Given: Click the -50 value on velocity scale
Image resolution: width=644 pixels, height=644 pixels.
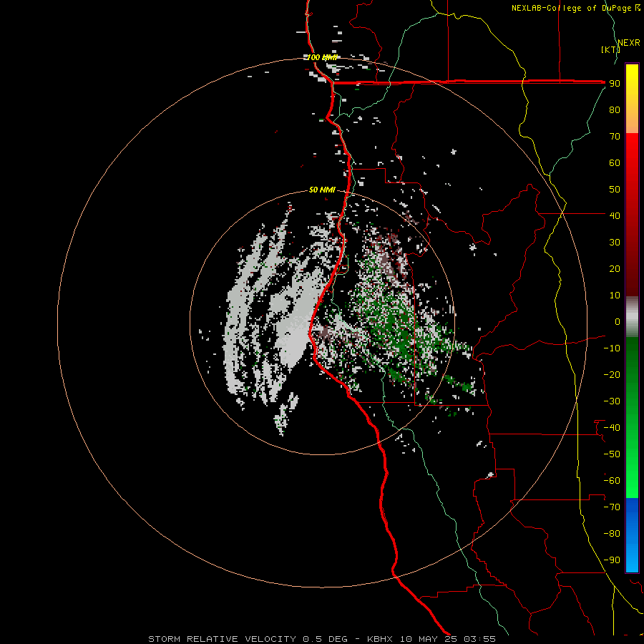Looking at the screenshot, I should [x=612, y=454].
